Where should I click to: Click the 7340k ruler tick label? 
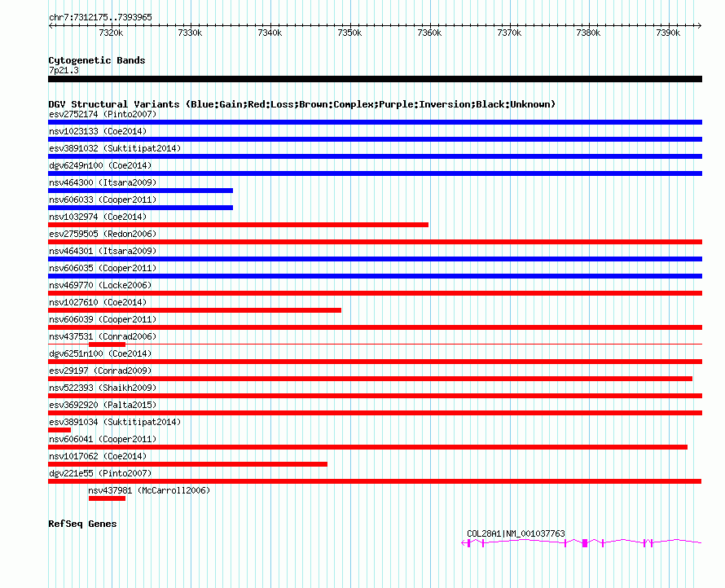[270, 33]
